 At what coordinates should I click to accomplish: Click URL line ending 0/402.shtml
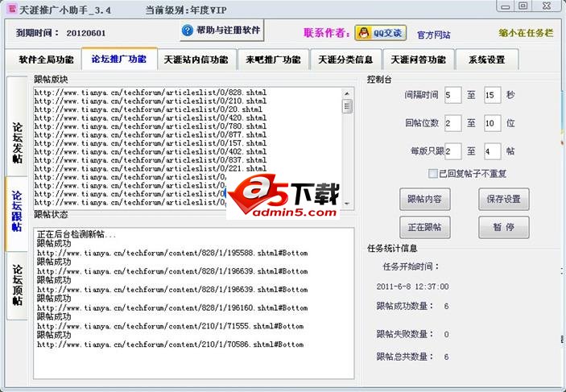(x=151, y=151)
